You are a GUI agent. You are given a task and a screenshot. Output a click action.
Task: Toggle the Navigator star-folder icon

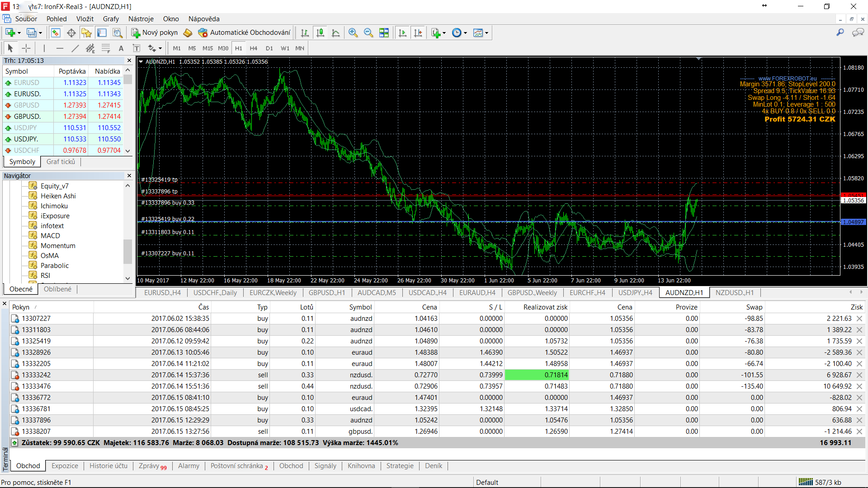86,33
